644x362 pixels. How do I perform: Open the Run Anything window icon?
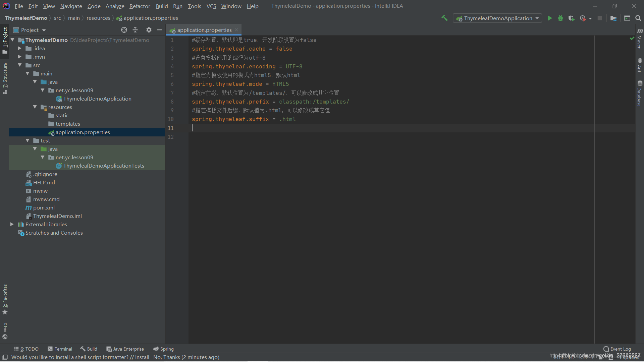[627, 18]
